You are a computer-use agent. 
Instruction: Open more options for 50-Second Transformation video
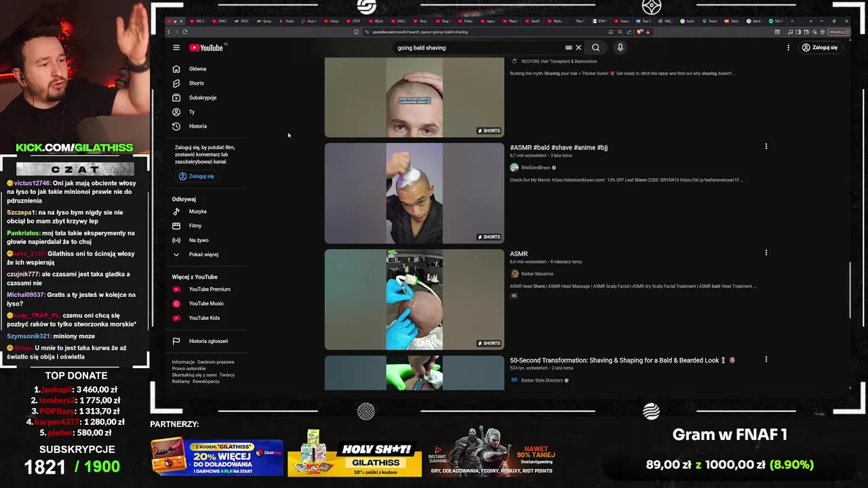click(x=766, y=359)
